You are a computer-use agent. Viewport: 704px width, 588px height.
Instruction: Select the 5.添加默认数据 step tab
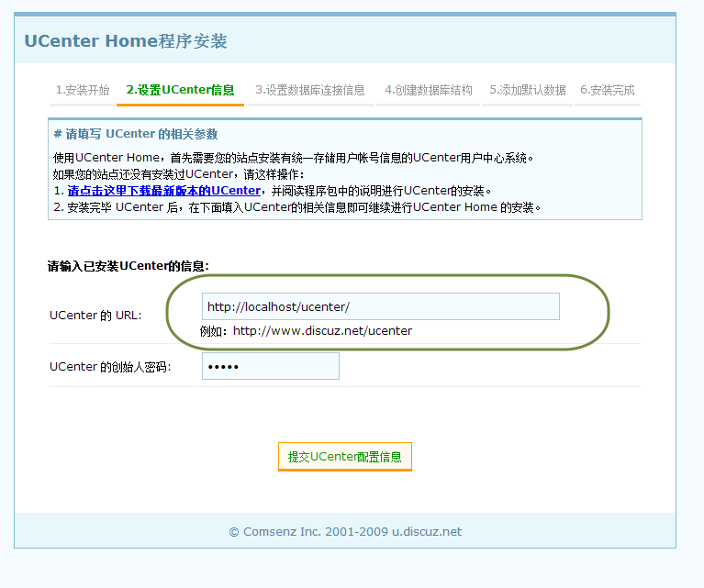point(528,90)
